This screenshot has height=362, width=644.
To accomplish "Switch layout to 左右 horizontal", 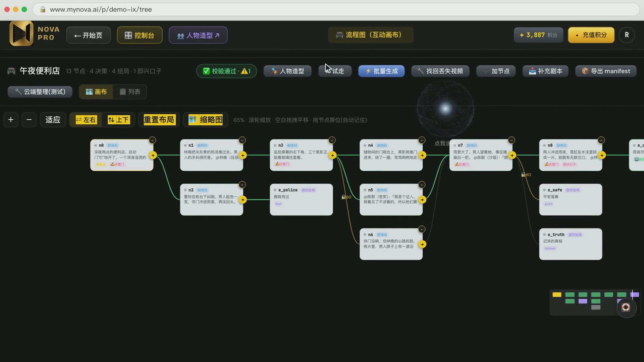I will coord(86,120).
